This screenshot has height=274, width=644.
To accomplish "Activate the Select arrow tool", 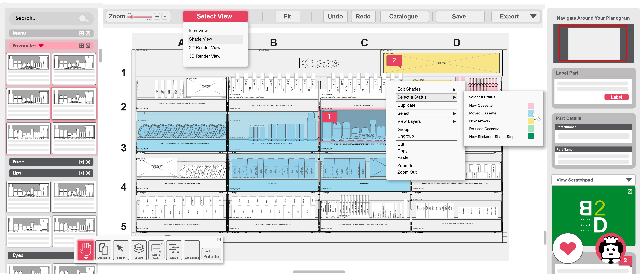I will [x=121, y=250].
